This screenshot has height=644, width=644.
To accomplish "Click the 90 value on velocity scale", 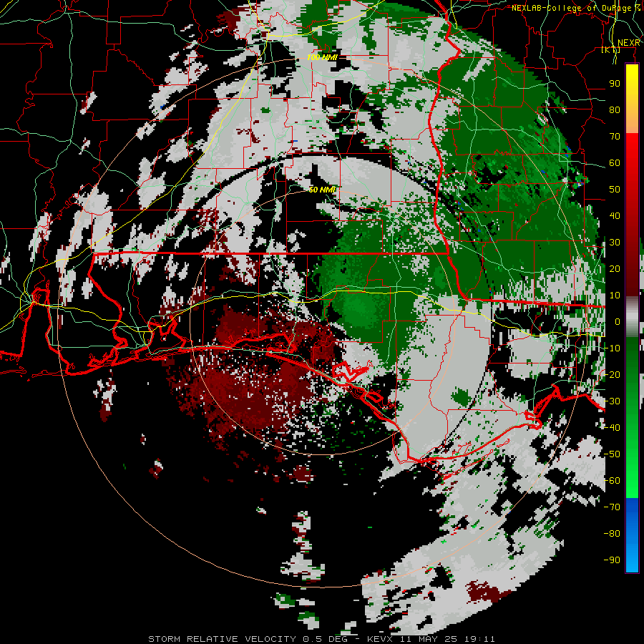I will 615,84.
